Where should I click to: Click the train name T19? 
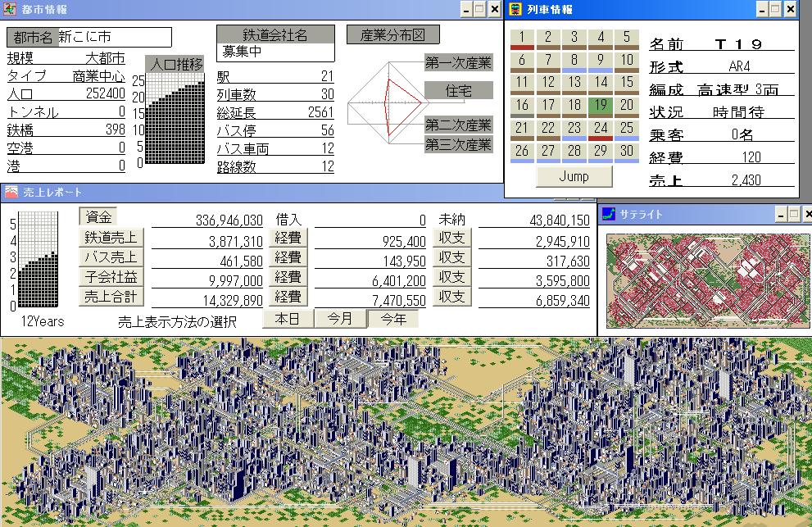pos(738,44)
